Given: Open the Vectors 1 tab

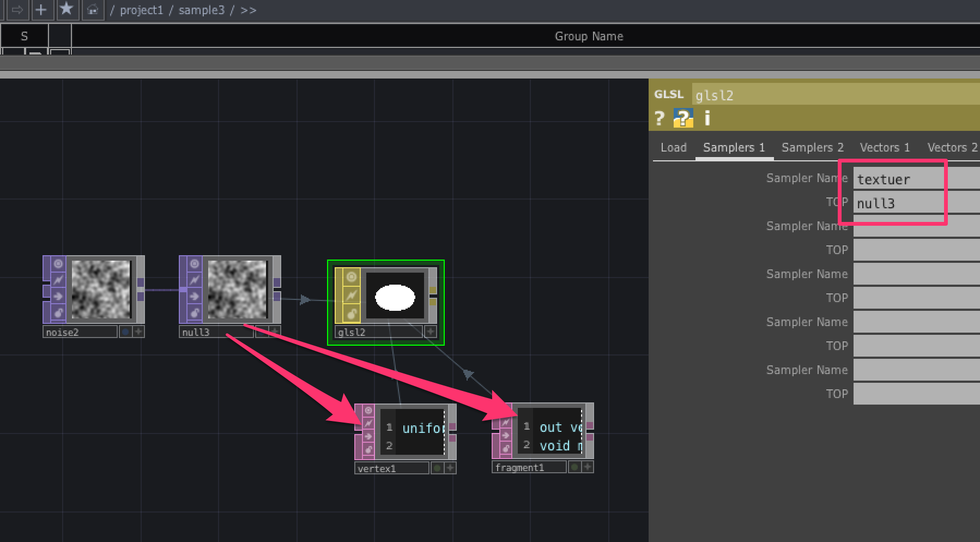Looking at the screenshot, I should pos(884,147).
